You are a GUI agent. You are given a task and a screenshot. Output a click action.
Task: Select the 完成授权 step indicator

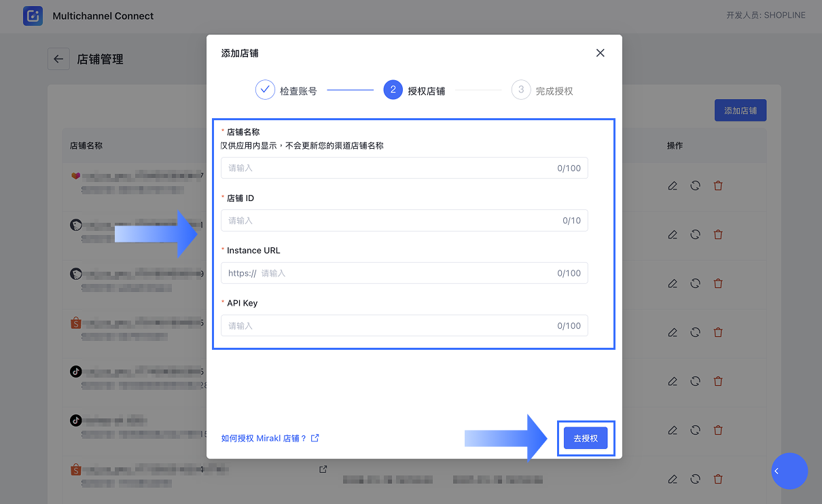pyautogui.click(x=542, y=90)
